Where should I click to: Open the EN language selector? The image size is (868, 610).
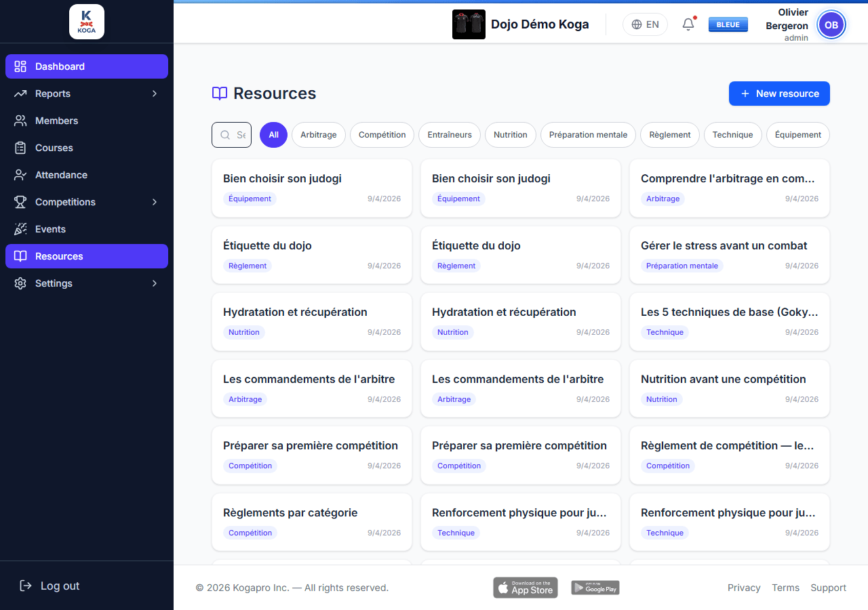tap(645, 24)
